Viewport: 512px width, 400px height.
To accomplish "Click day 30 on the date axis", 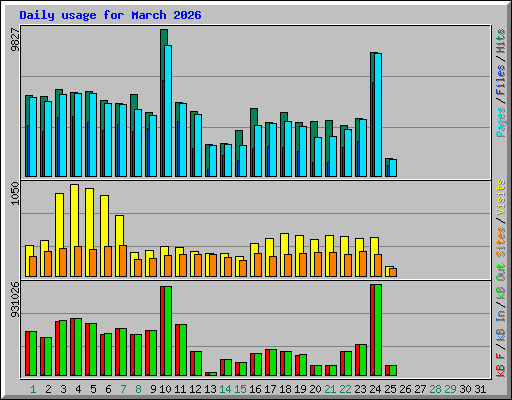I will pos(465,389).
